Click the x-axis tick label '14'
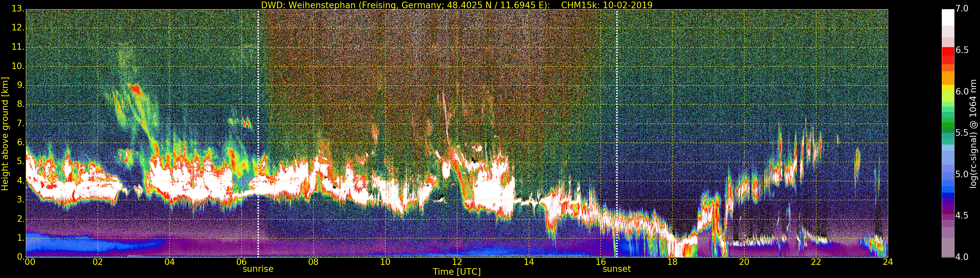Viewport: 980px width, 278px height. 529,262
